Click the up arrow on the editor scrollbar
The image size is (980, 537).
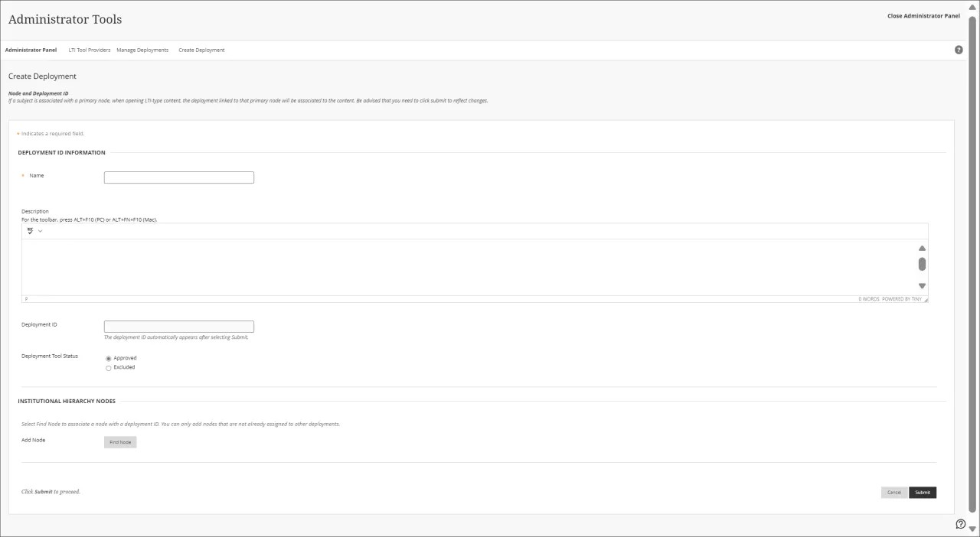point(922,248)
